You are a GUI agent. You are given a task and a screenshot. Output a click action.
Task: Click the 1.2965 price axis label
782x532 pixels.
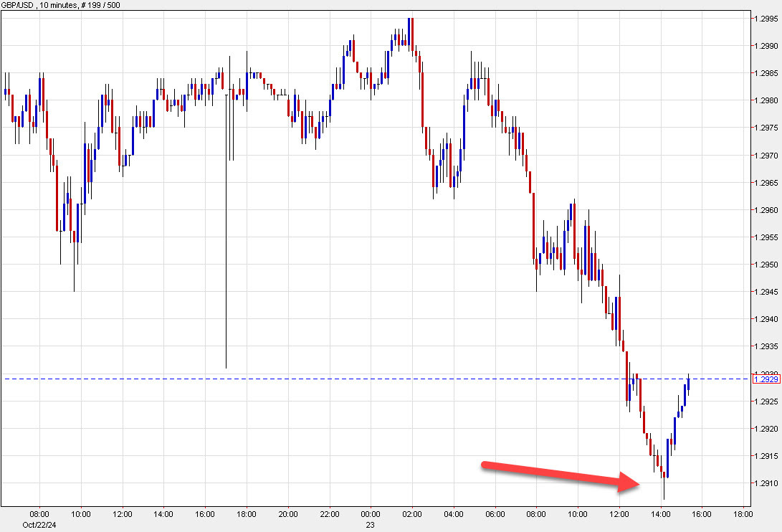click(766, 183)
